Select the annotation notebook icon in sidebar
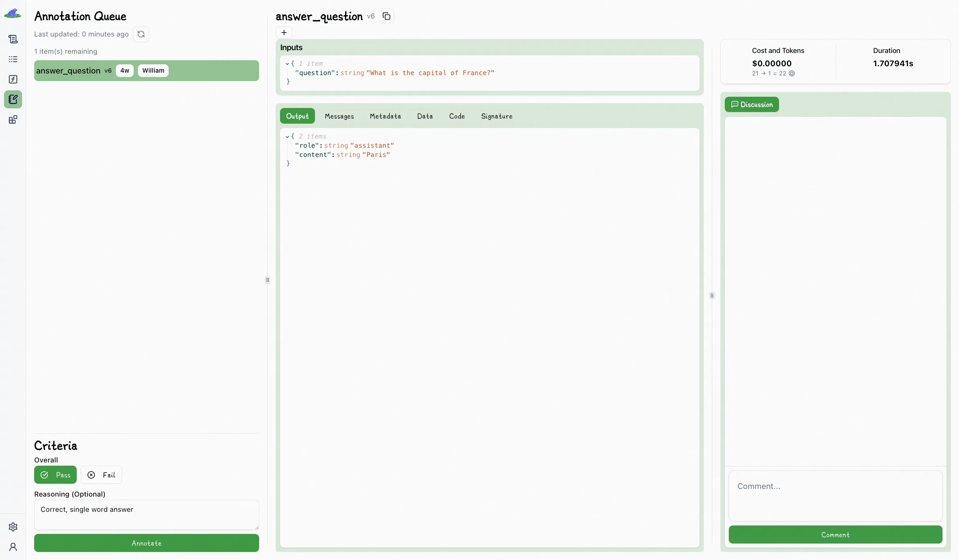 click(13, 99)
